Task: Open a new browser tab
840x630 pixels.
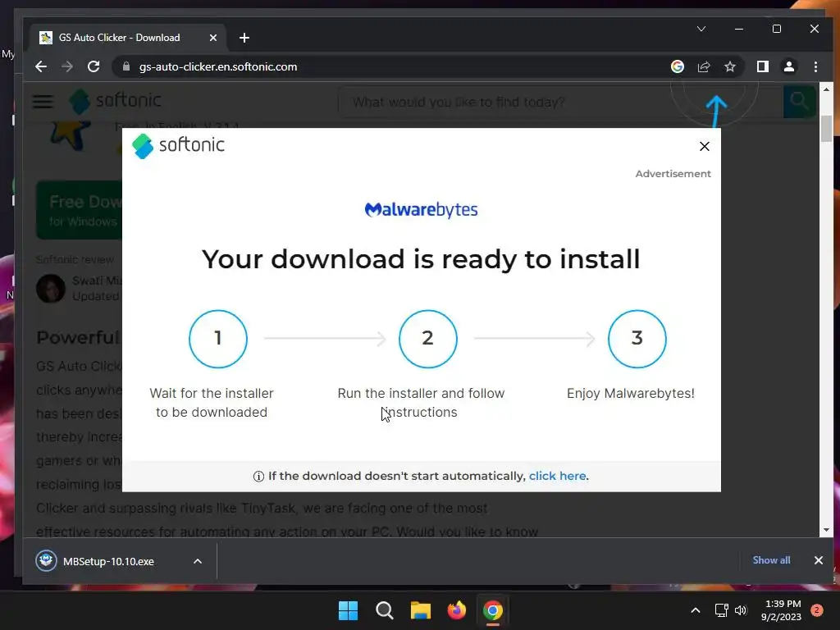Action: 244,38
